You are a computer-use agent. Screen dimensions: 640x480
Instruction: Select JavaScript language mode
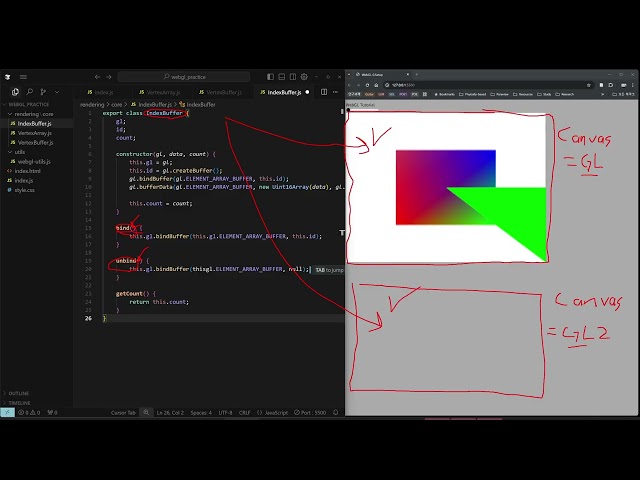[x=272, y=413]
